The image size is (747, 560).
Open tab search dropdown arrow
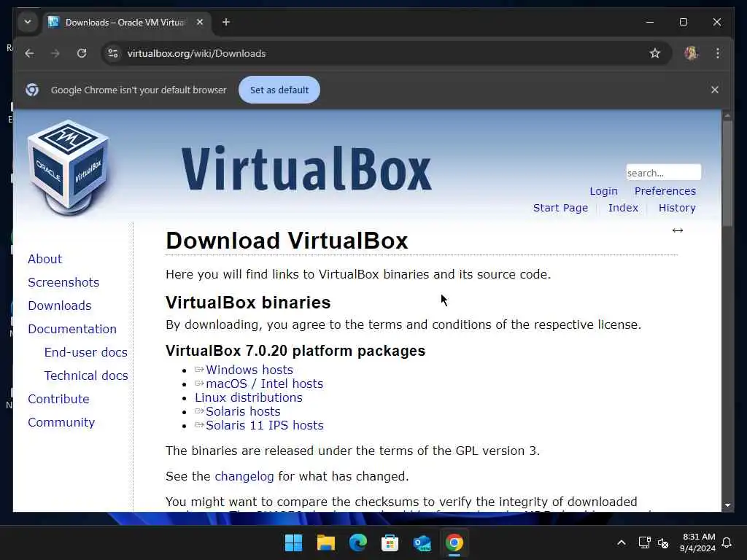point(28,23)
